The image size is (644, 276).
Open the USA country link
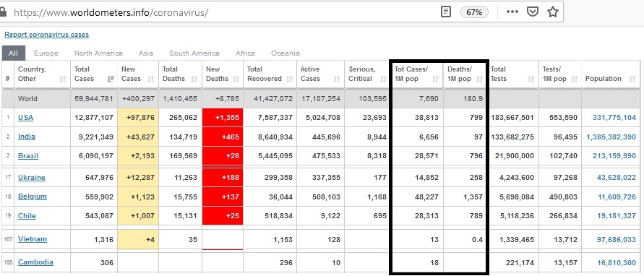click(x=25, y=118)
